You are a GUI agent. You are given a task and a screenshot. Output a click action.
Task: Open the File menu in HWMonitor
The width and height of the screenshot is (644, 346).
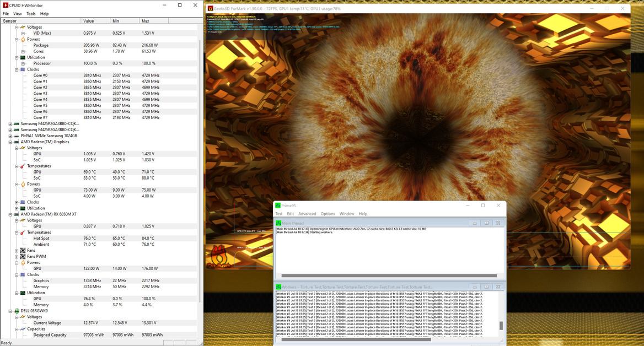[6, 14]
